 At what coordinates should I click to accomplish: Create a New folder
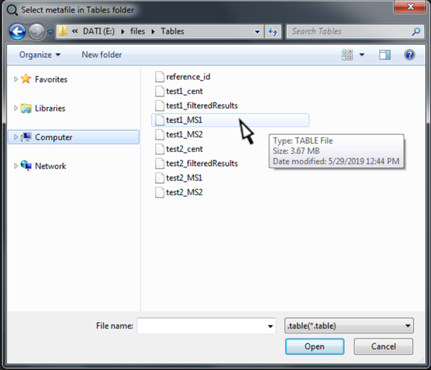102,55
